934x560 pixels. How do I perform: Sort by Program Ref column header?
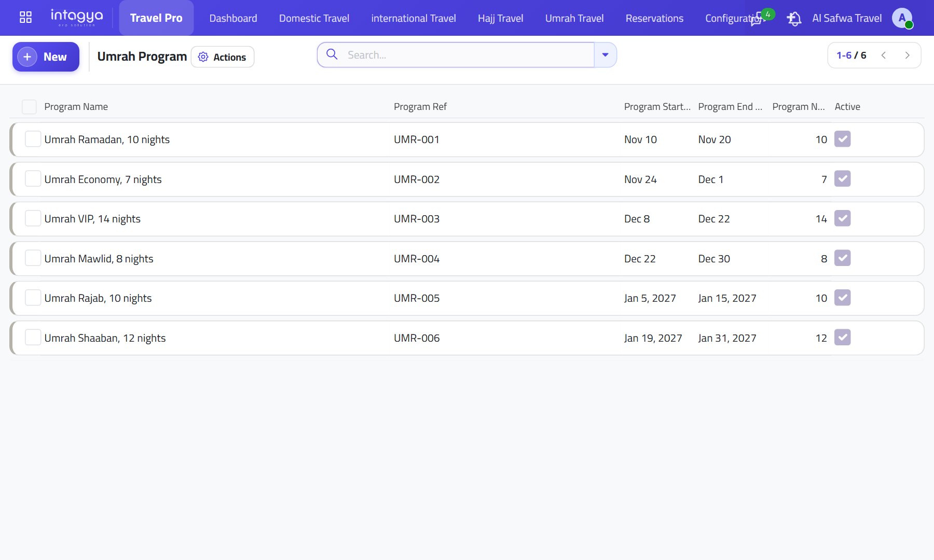[420, 107]
